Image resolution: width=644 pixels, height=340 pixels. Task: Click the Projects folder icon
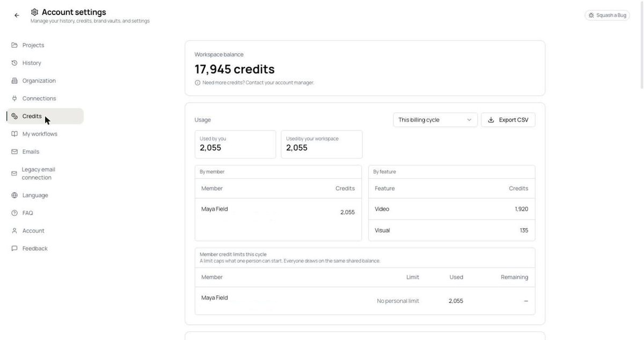click(x=14, y=45)
